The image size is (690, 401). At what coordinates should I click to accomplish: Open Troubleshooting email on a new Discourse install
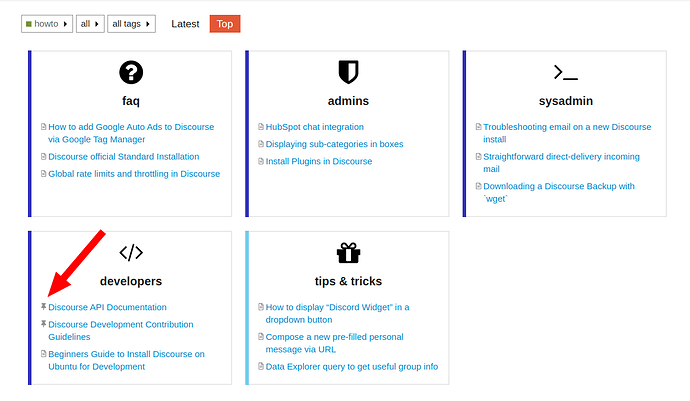567,133
